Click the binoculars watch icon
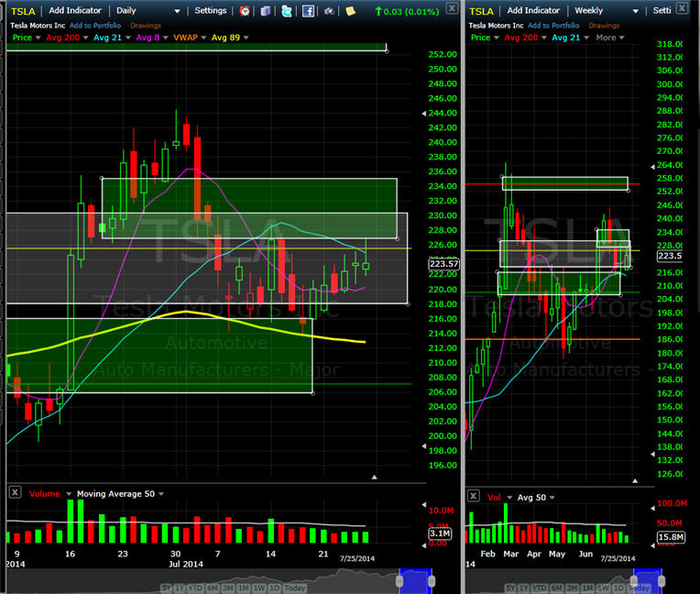 coord(329,11)
